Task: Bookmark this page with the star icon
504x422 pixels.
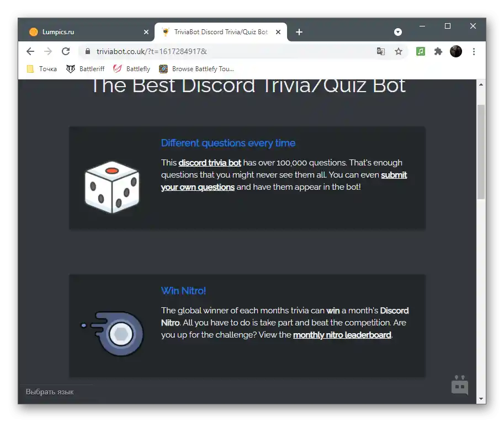Action: tap(399, 51)
